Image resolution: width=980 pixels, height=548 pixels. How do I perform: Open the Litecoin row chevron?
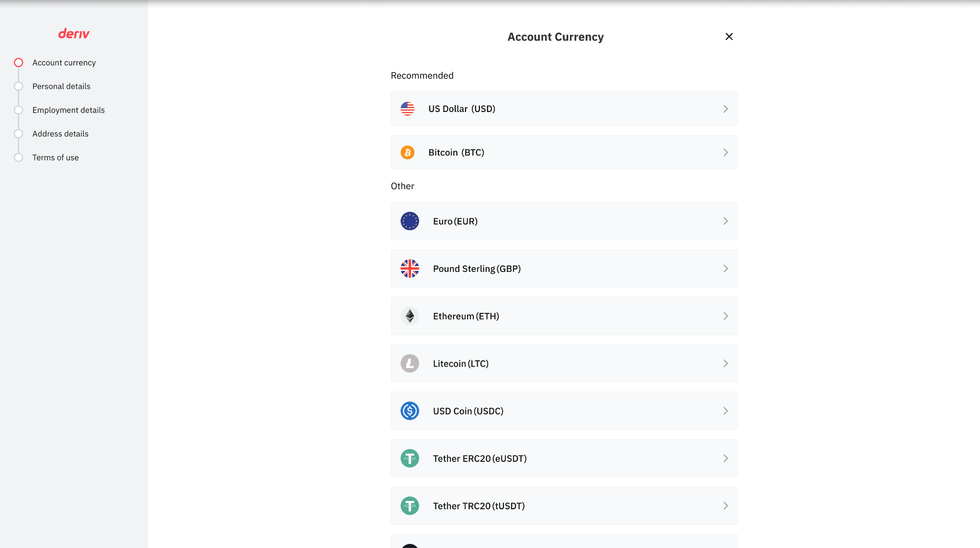(x=725, y=363)
